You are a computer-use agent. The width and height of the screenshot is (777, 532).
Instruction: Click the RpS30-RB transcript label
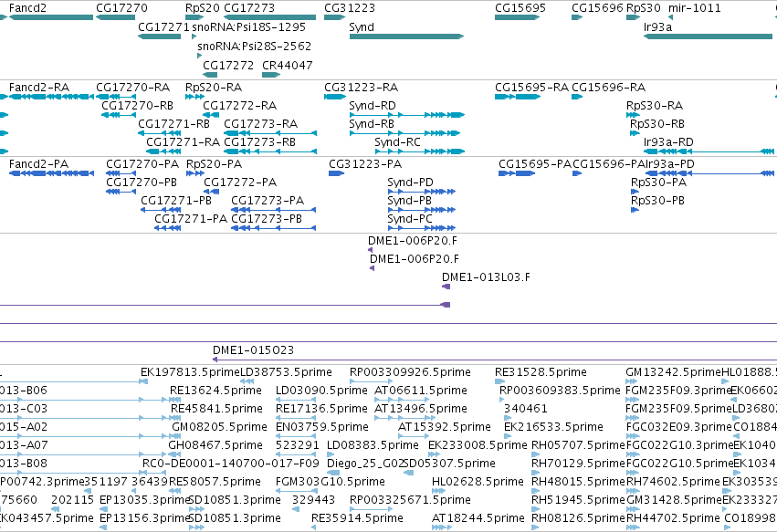pos(657,124)
